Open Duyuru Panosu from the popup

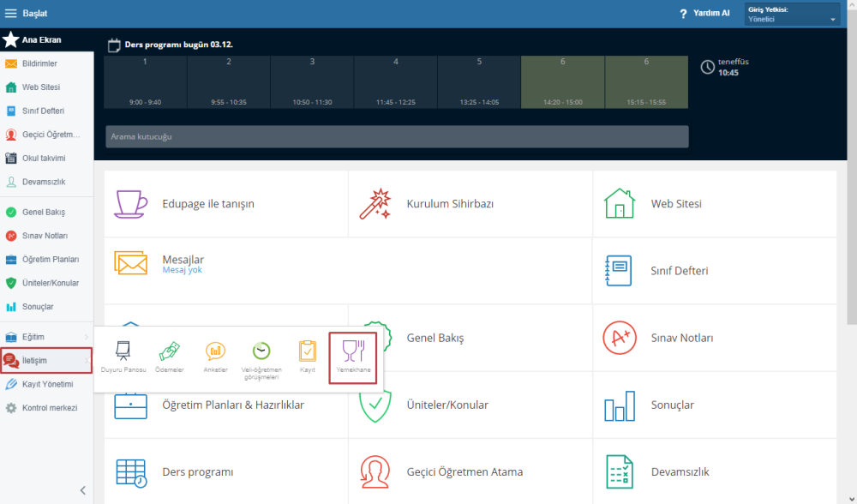[x=123, y=357]
